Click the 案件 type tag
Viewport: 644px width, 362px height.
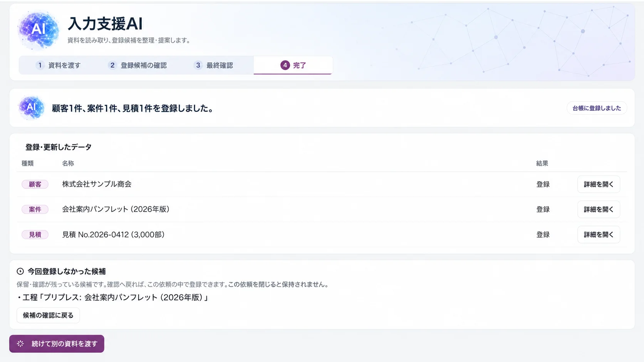click(35, 209)
